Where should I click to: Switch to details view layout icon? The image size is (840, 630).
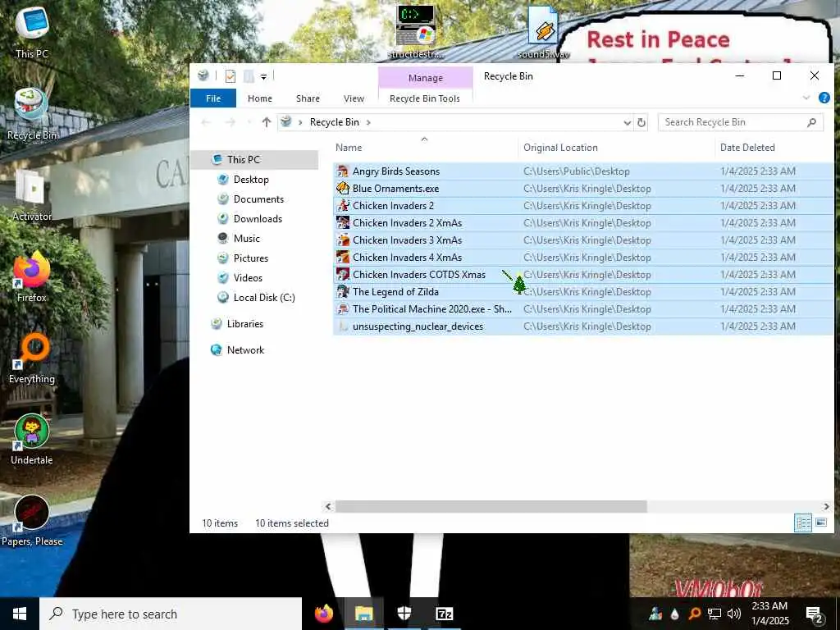[803, 523]
